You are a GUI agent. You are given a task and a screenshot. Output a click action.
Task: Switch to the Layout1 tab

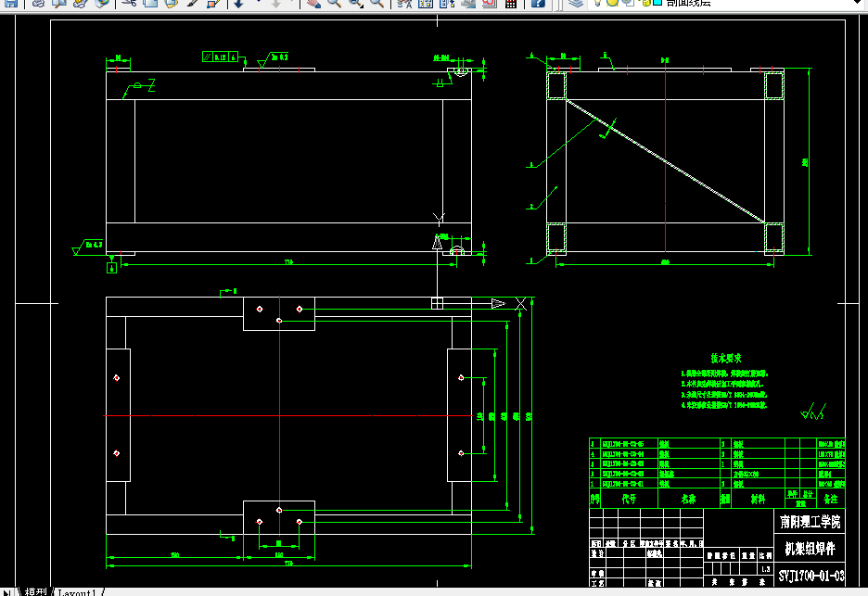(77, 591)
